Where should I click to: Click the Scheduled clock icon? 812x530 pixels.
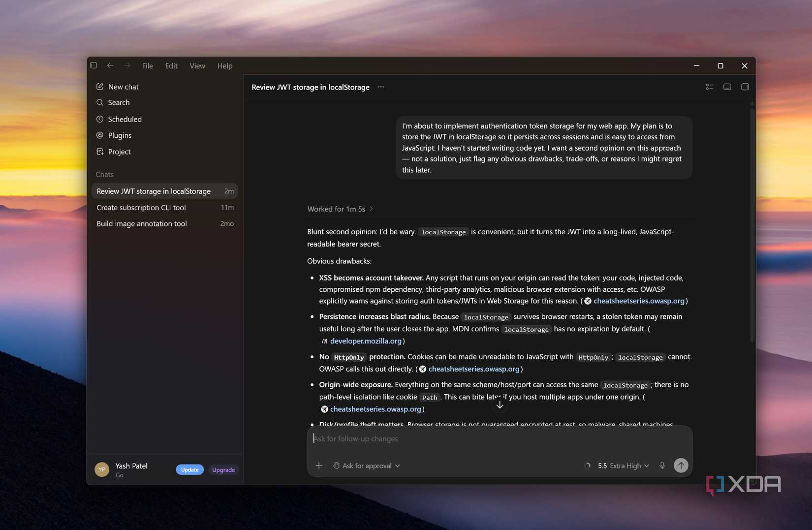[100, 119]
